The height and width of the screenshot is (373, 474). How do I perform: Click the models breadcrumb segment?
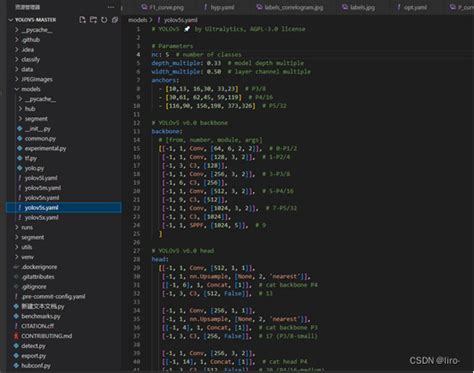(x=137, y=20)
